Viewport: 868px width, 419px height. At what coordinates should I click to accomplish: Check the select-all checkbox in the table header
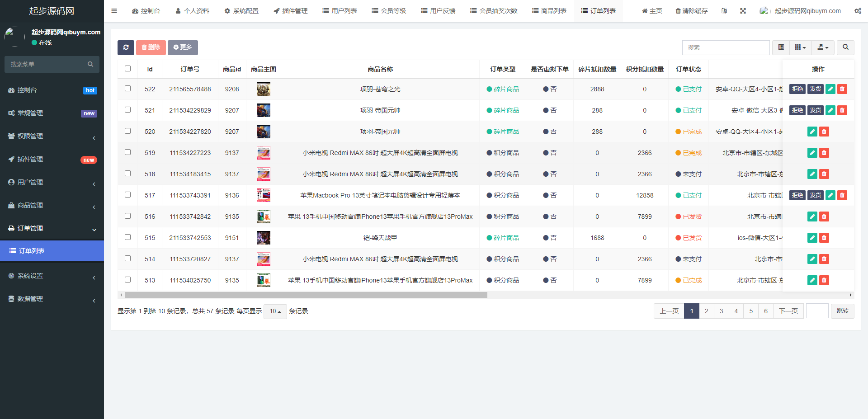pos(127,69)
